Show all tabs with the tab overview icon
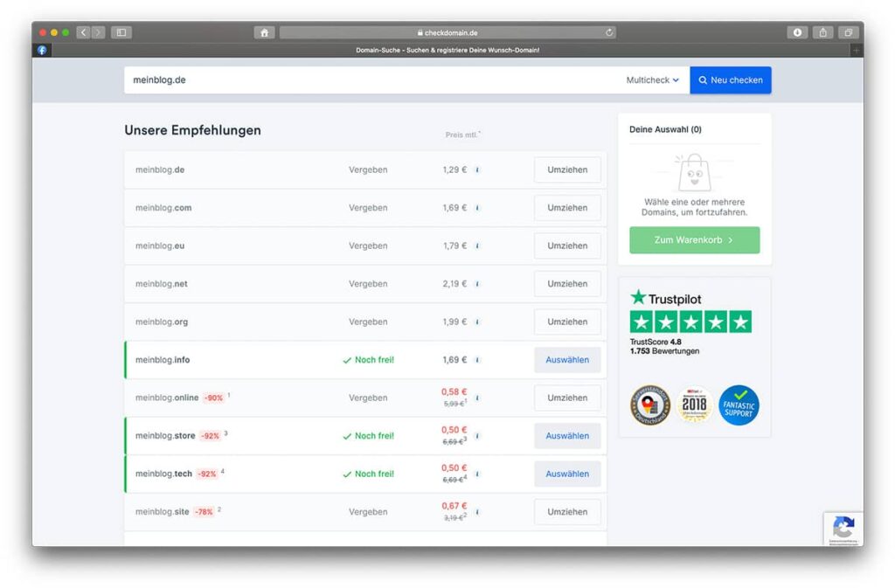 click(848, 32)
